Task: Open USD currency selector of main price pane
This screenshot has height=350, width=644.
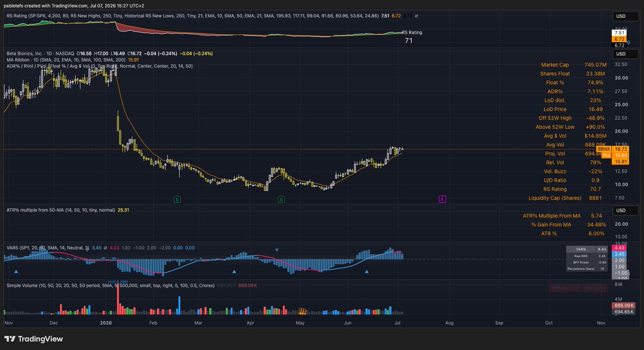Action: pyautogui.click(x=626, y=54)
